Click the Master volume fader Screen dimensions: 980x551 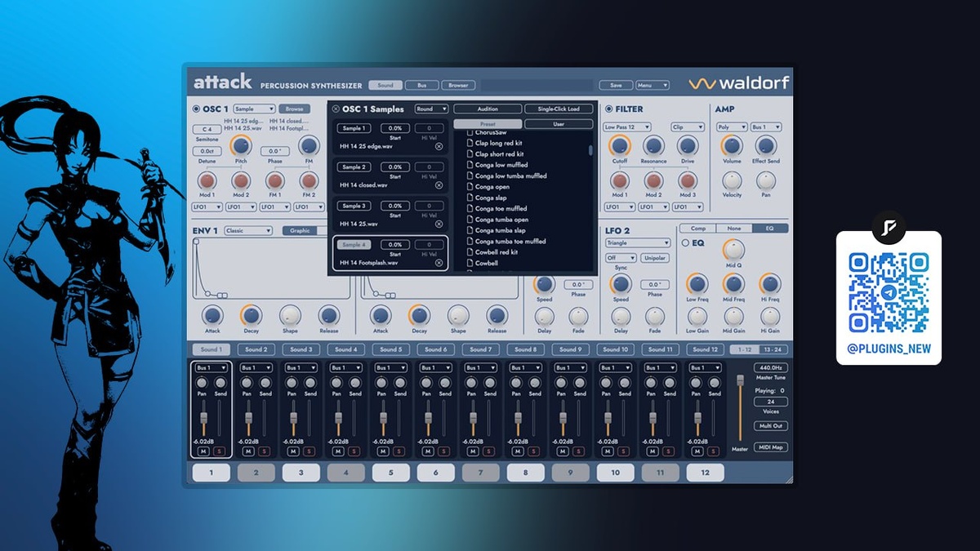pyautogui.click(x=741, y=382)
